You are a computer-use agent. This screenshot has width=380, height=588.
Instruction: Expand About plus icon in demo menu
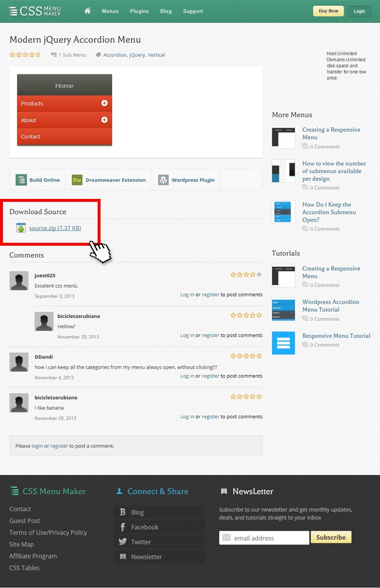(x=105, y=119)
